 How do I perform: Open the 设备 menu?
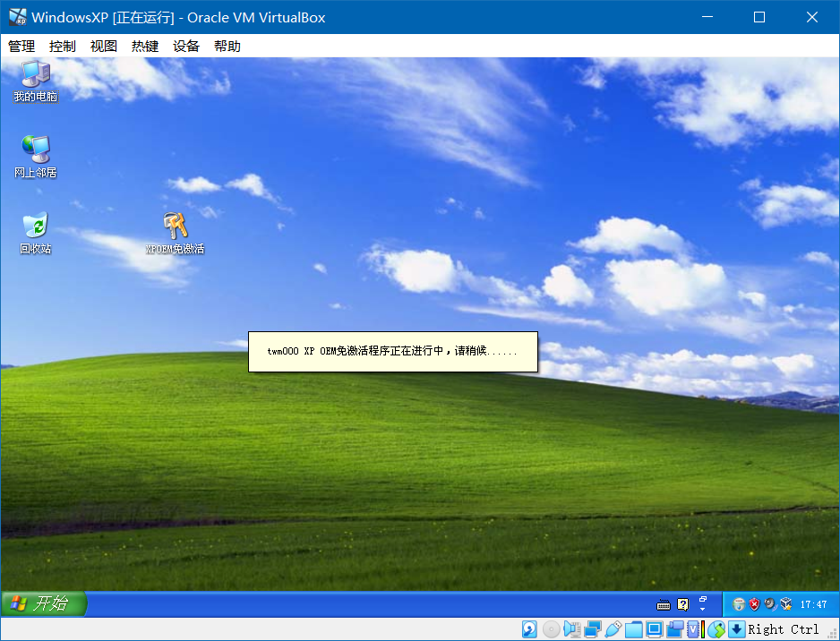tap(186, 47)
